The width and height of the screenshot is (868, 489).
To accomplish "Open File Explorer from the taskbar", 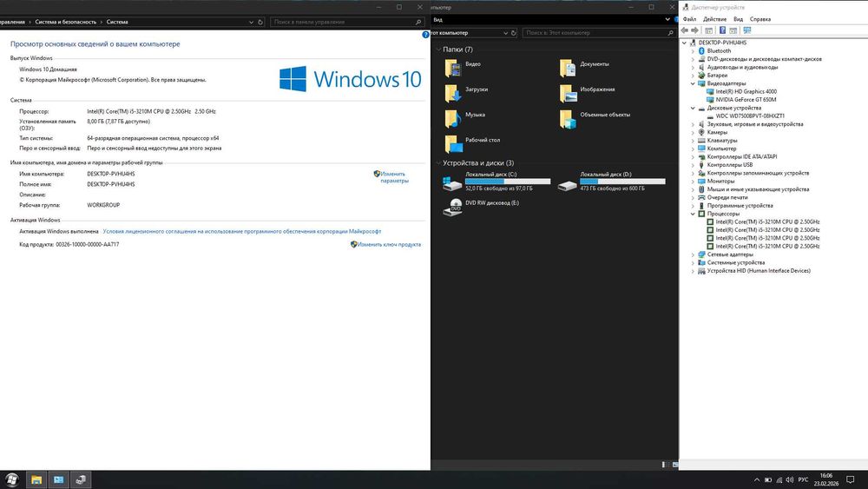I will (36, 479).
